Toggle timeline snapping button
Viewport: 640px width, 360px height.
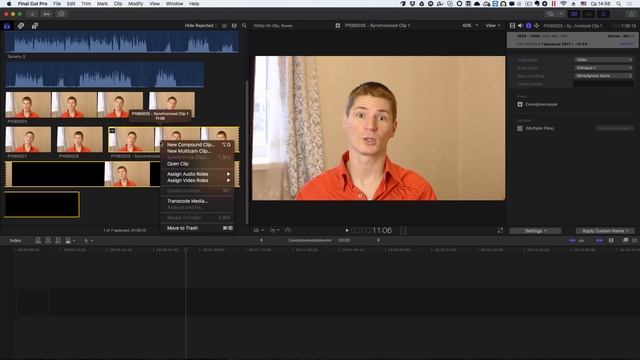[599, 241]
